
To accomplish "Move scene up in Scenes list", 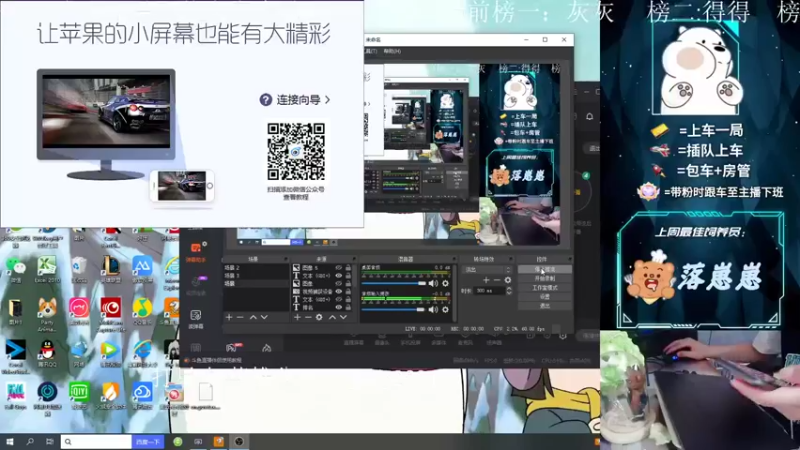I will [x=253, y=317].
